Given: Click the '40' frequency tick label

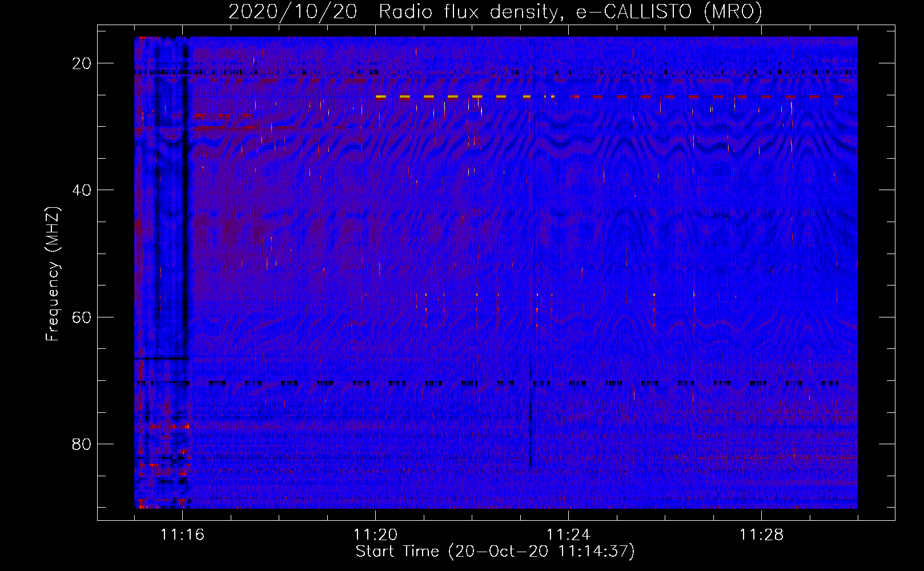Looking at the screenshot, I should [82, 190].
